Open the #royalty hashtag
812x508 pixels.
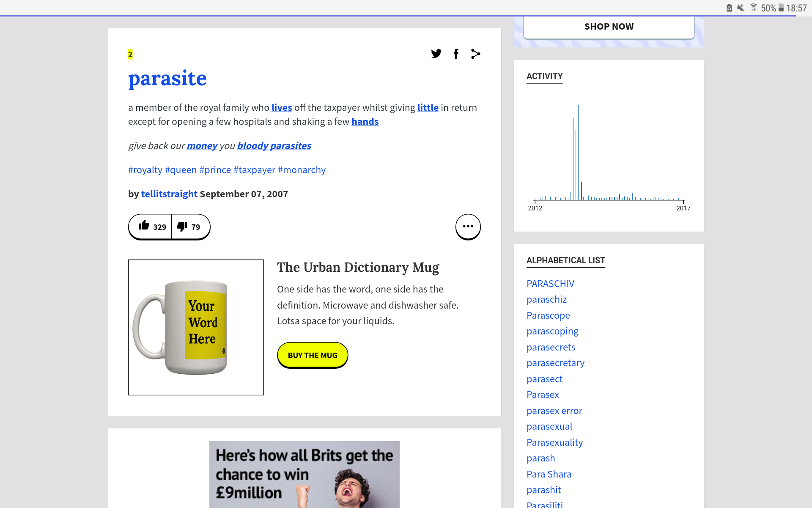pos(145,170)
